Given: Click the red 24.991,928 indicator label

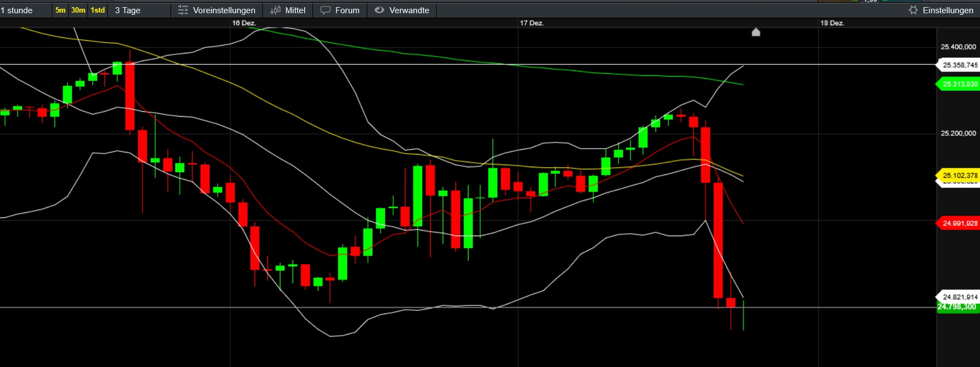Looking at the screenshot, I should [960, 223].
